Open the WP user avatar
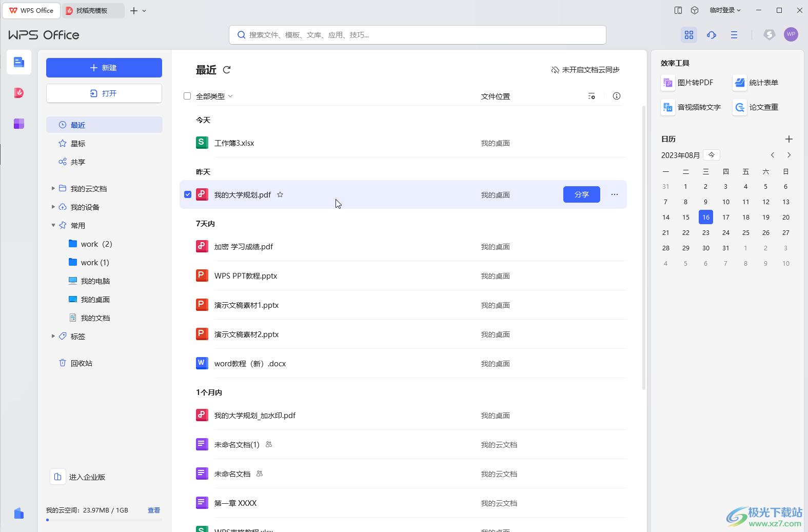This screenshot has height=532, width=808. point(791,34)
